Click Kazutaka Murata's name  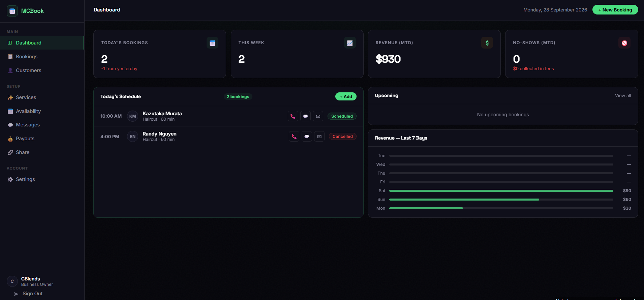coord(162,114)
